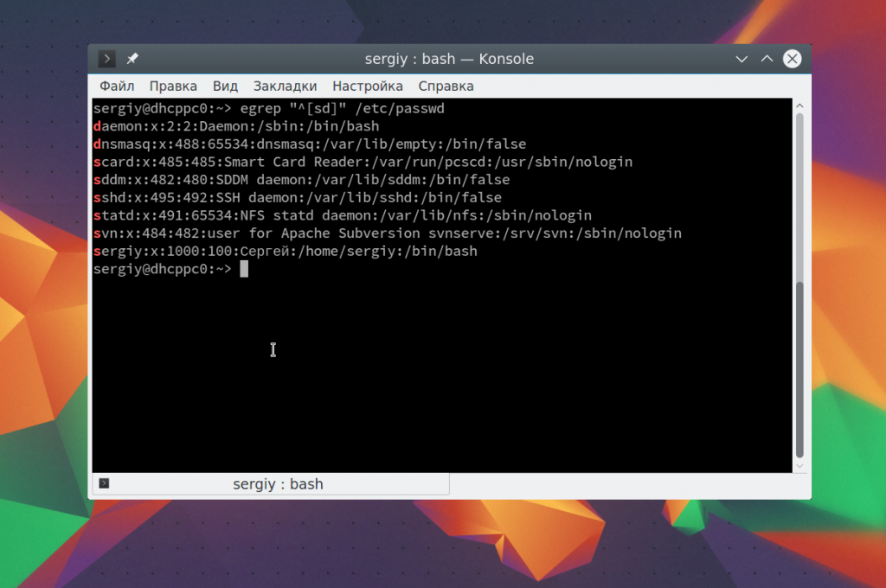
Task: Click the statd NFS statd daemon line
Action: (x=343, y=215)
